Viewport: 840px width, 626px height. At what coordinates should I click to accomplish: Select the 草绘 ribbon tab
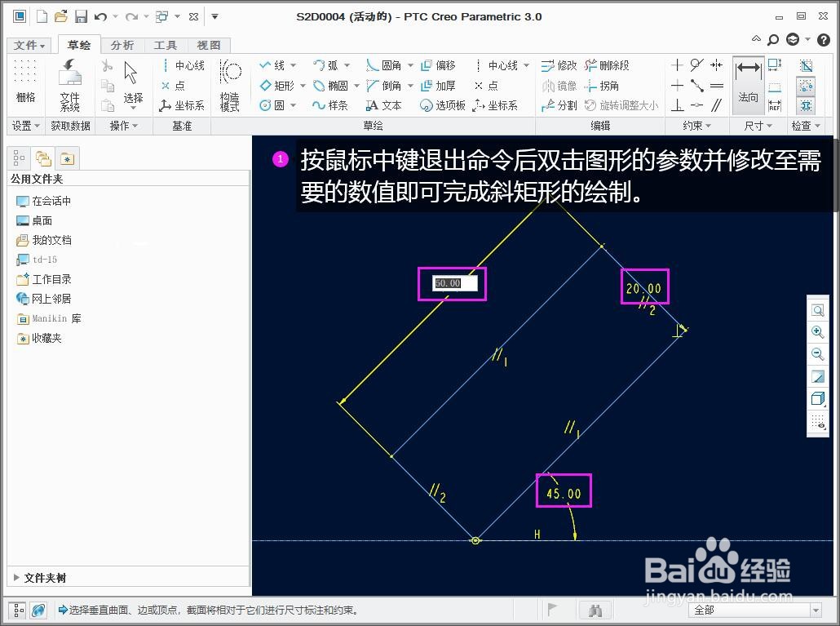[79, 45]
